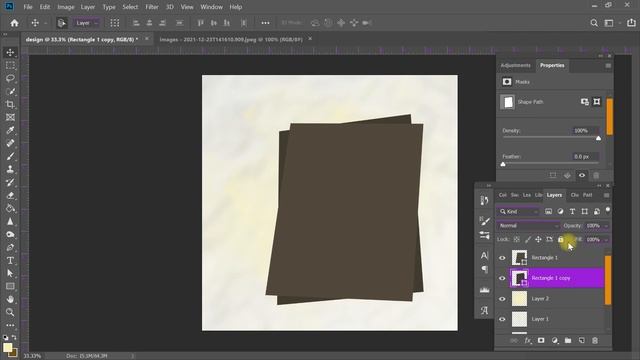This screenshot has height=360, width=640.
Task: Toggle lock all padlock icon
Action: point(560,240)
